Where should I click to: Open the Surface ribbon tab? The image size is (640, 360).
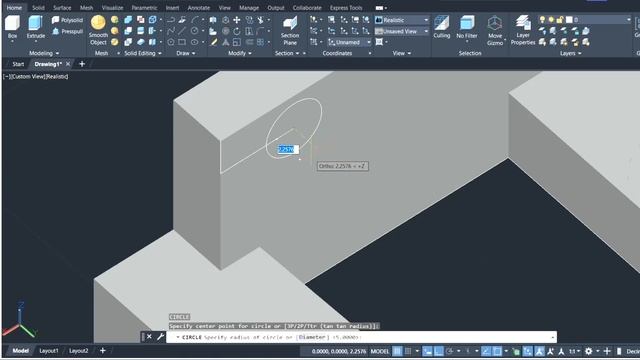[x=62, y=7]
